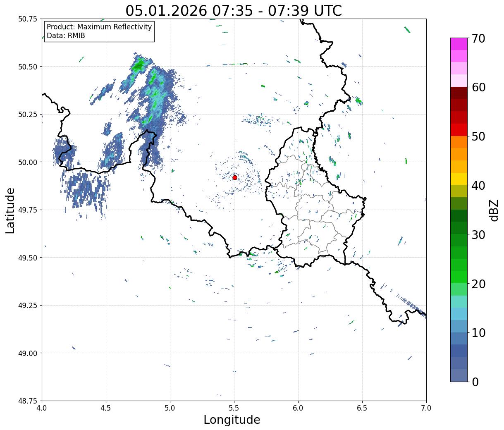Click the 50.00 latitude tick label
Viewport: 504px width, 430px height.
coord(27,162)
